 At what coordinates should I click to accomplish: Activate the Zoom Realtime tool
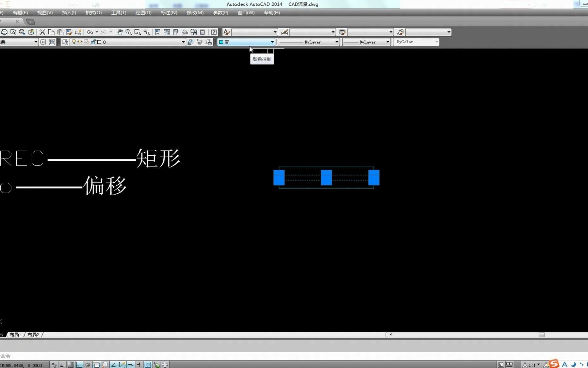129,32
